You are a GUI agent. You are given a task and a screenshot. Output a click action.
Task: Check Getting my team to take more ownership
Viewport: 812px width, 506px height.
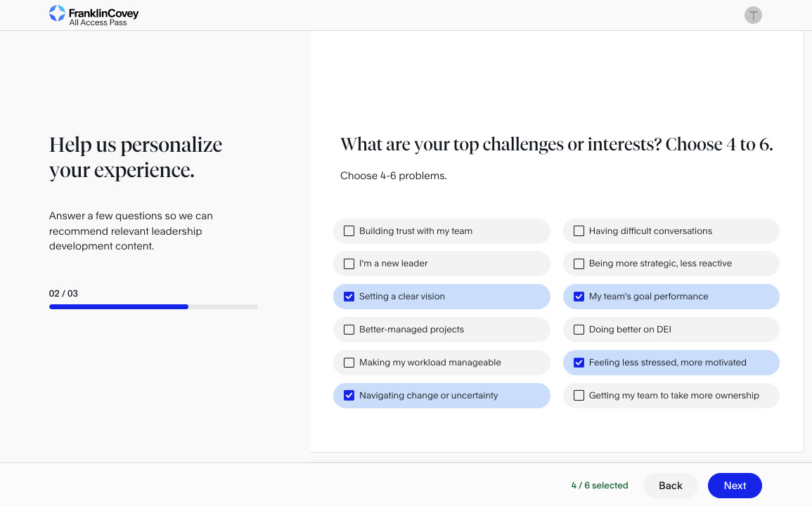[579, 396]
